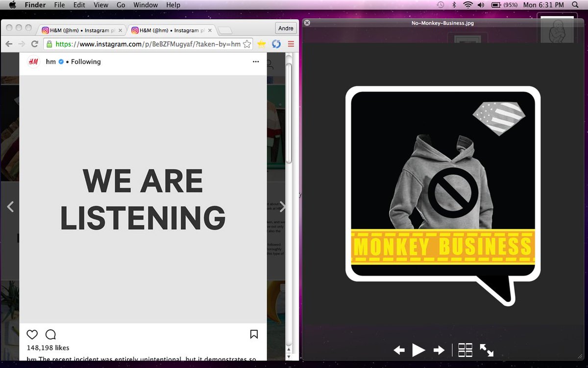Image resolution: width=588 pixels, height=368 pixels.
Task: Open the Help menu
Action: (x=173, y=5)
